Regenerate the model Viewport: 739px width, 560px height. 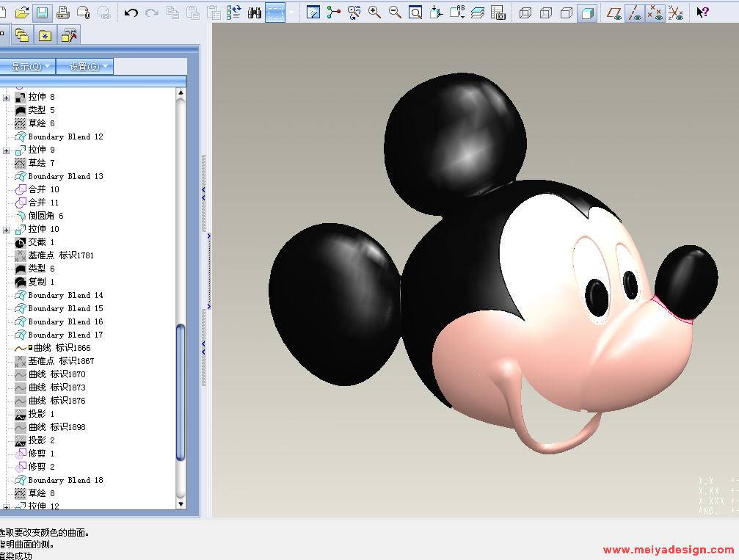pyautogui.click(x=234, y=12)
